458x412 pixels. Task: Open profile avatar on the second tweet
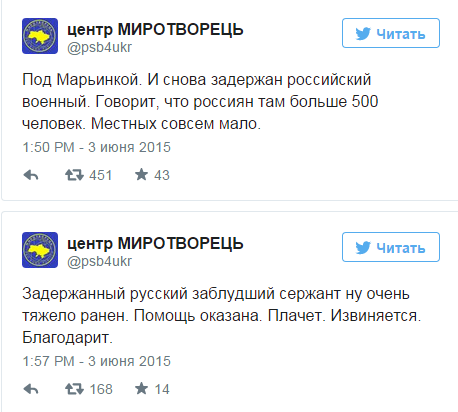pyautogui.click(x=40, y=250)
